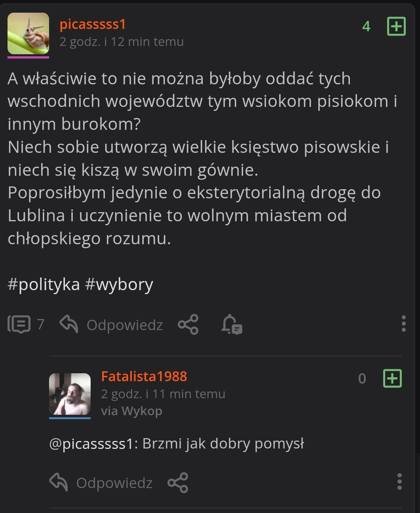Viewport: 420px width, 513px height.
Task: Share the picasssss1 post
Action: [188, 325]
